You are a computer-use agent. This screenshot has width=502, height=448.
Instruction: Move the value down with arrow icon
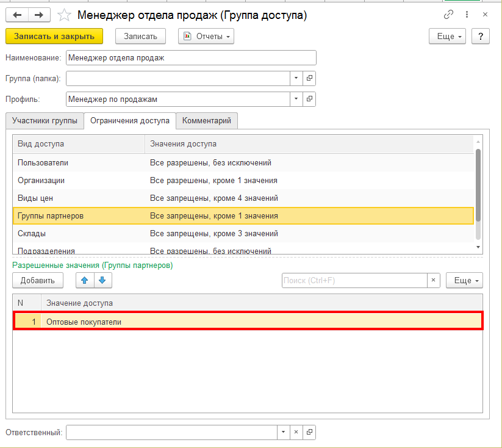(x=102, y=280)
